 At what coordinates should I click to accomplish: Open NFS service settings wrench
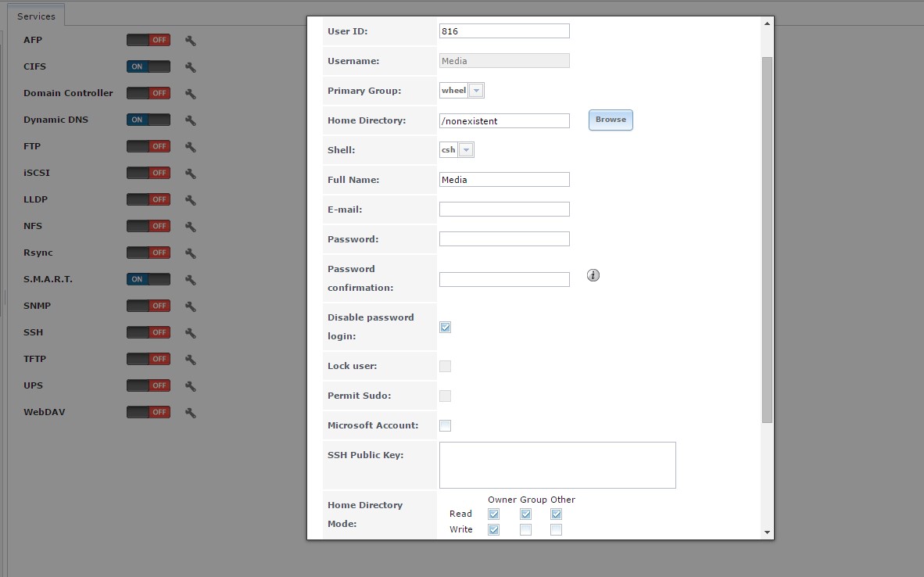pos(190,226)
